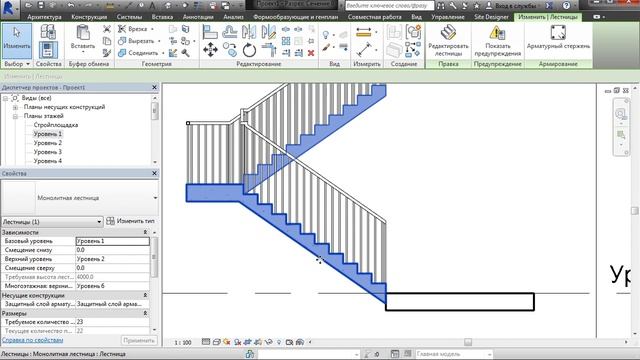The height and width of the screenshot is (360, 640).
Task: Select the Offset tool icon
Action: click(x=230, y=32)
